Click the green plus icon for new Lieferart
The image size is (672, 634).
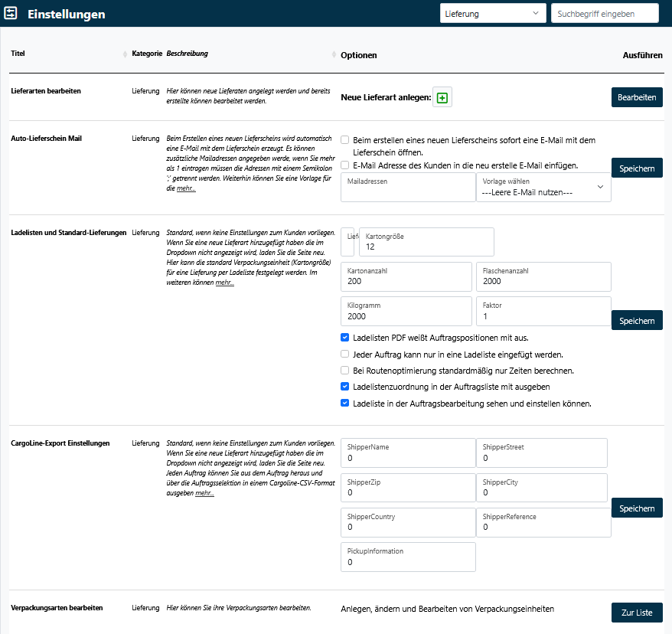pyautogui.click(x=442, y=98)
